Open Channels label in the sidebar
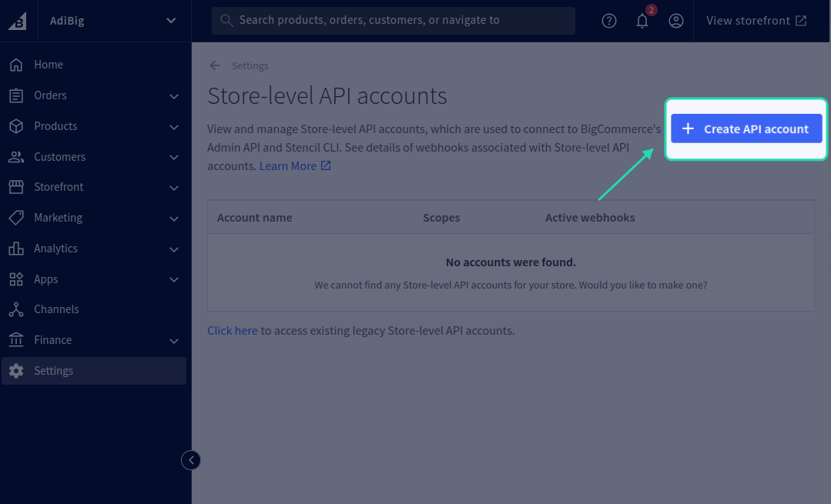831x504 pixels. 56,309
